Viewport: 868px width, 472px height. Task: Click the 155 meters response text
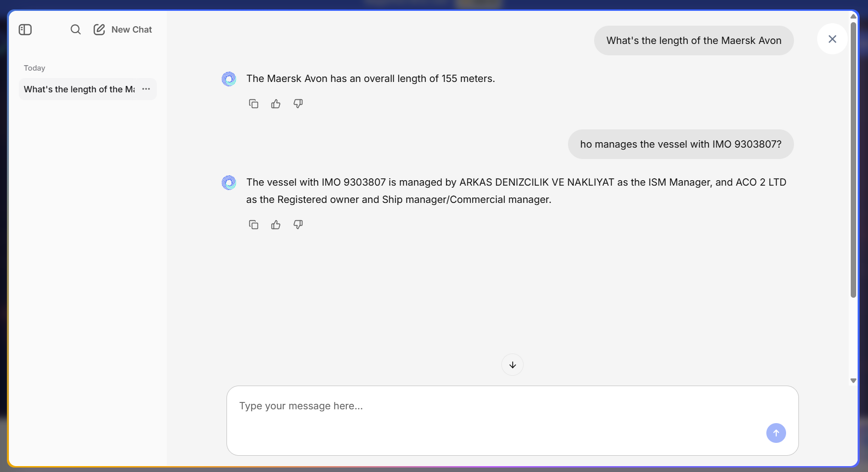(x=371, y=79)
